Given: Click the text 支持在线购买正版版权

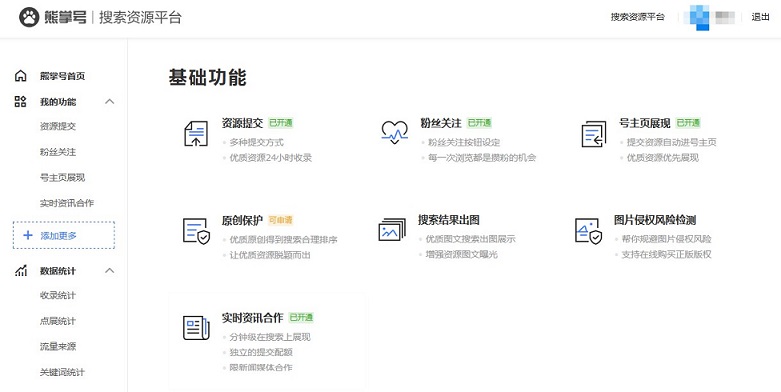Looking at the screenshot, I should [x=666, y=255].
